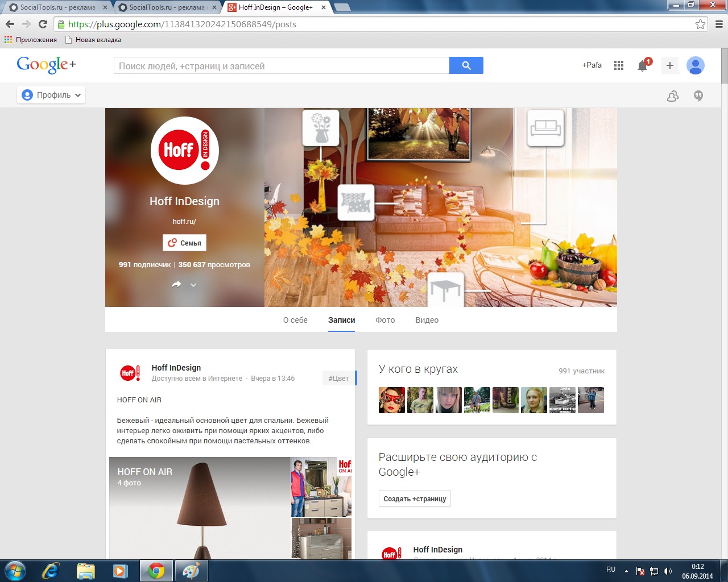Image resolution: width=728 pixels, height=582 pixels.
Task: Open Windows Explorer folder in taskbar
Action: tap(85, 571)
